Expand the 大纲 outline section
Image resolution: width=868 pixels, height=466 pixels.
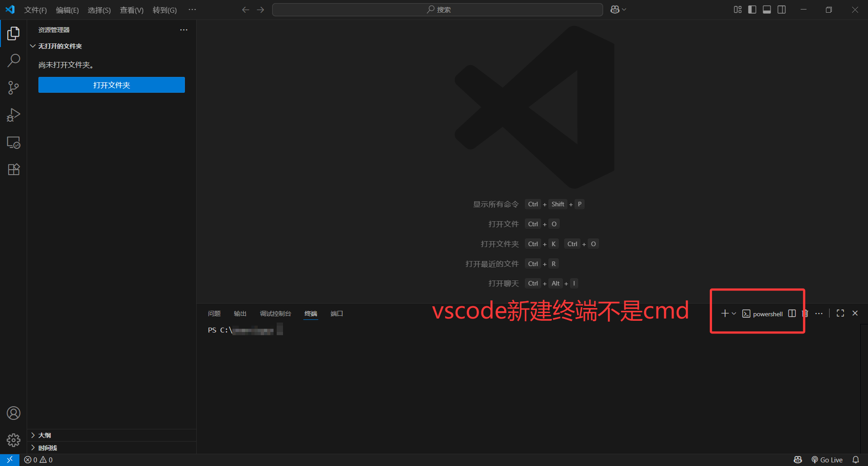(112, 435)
